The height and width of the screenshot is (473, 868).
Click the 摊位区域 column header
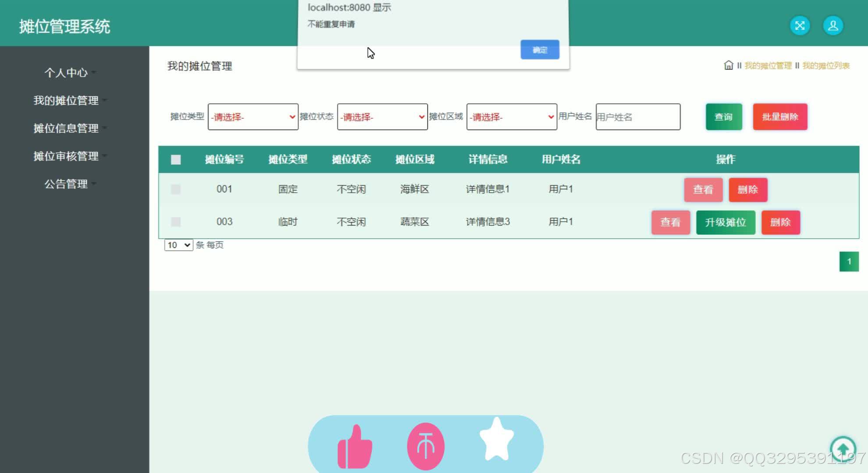(x=415, y=159)
